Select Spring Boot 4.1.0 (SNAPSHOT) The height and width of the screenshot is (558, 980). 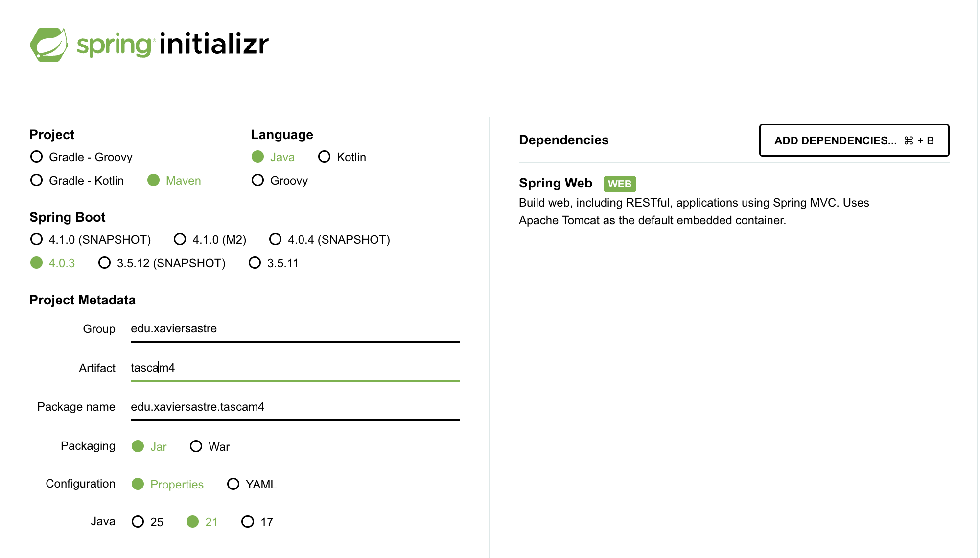point(37,240)
